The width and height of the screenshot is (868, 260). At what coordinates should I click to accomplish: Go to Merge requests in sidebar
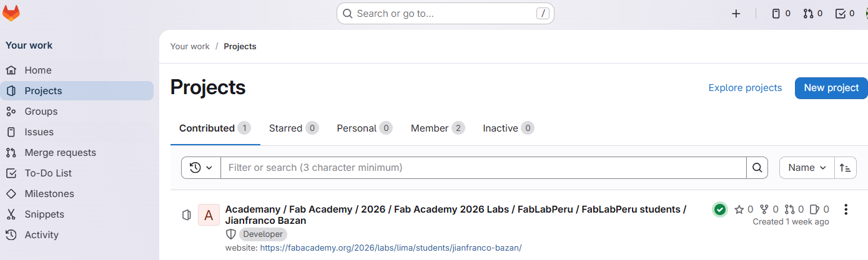click(x=60, y=153)
